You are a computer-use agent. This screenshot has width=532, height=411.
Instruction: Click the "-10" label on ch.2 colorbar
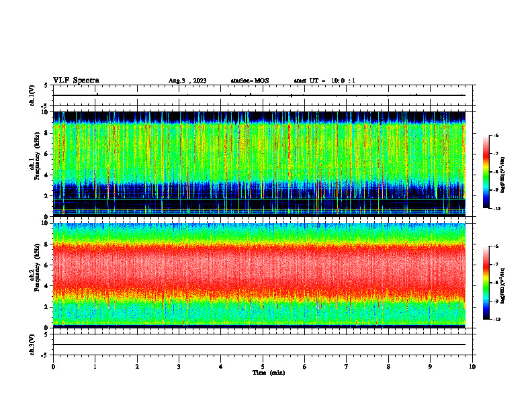[x=497, y=320]
